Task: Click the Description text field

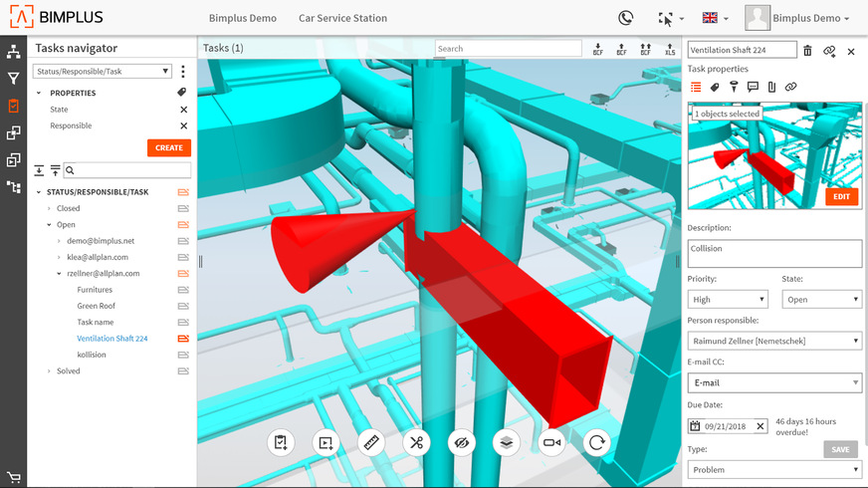Action: (773, 253)
